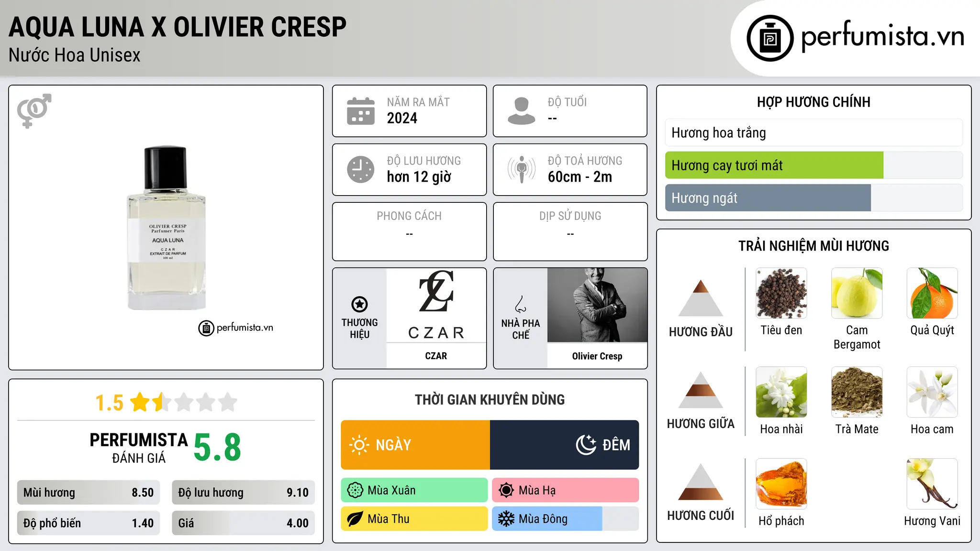Viewport: 980px width, 551px height.
Task: Select the dark Đêm block
Action: click(x=565, y=445)
